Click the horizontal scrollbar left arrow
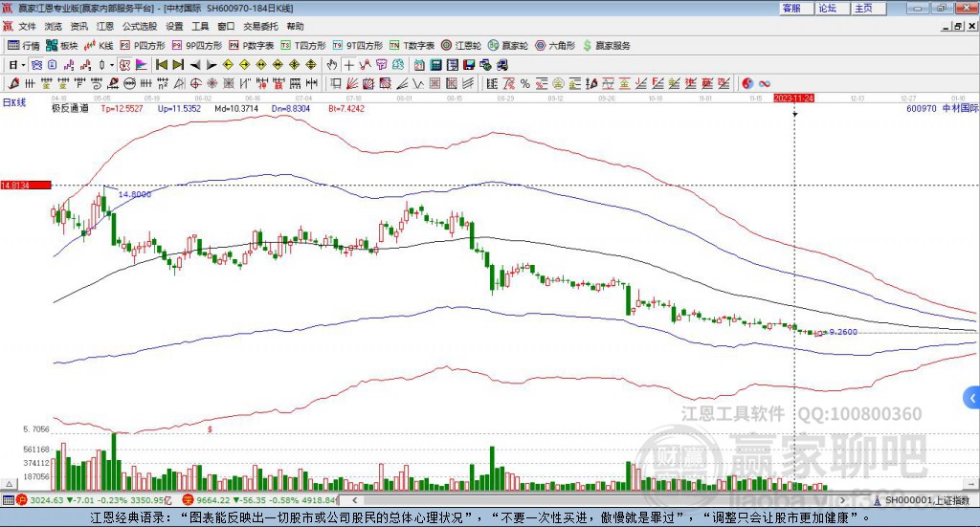Viewport: 980px width, 527px height. [x=354, y=500]
